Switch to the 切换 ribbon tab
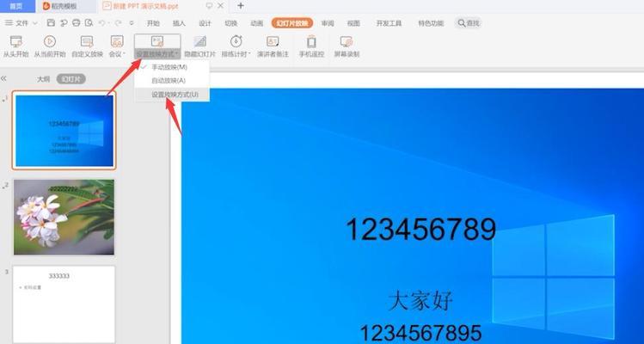644x344 pixels. 230,23
